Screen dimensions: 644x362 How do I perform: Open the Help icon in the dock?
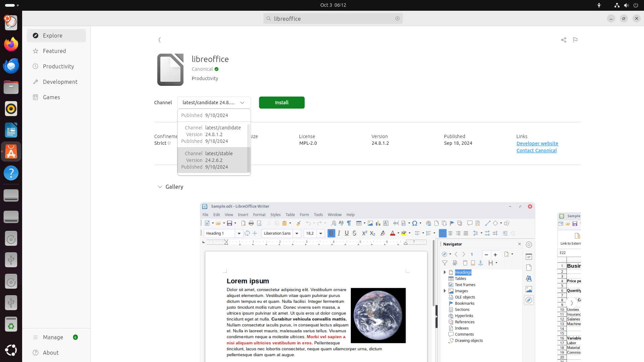pos(11,173)
